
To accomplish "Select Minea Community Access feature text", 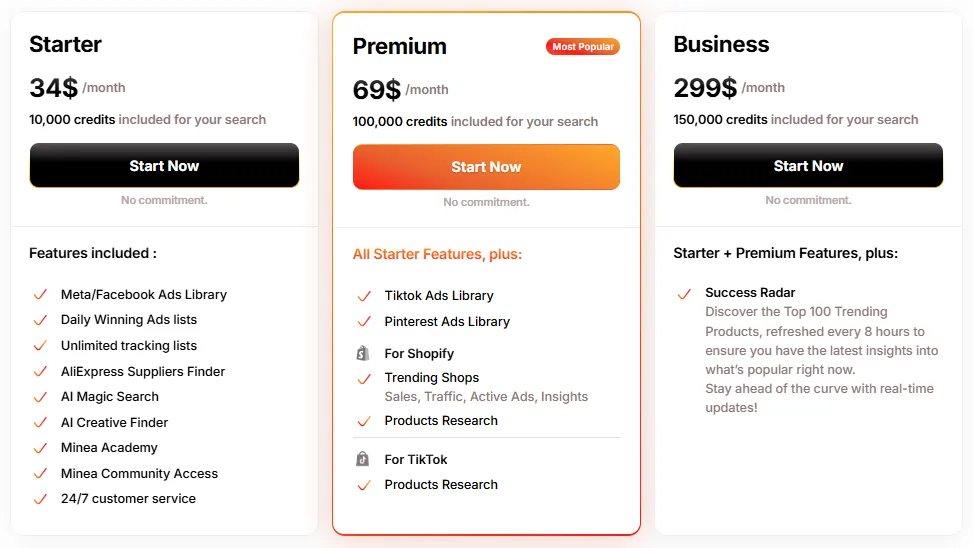I will coord(139,474).
